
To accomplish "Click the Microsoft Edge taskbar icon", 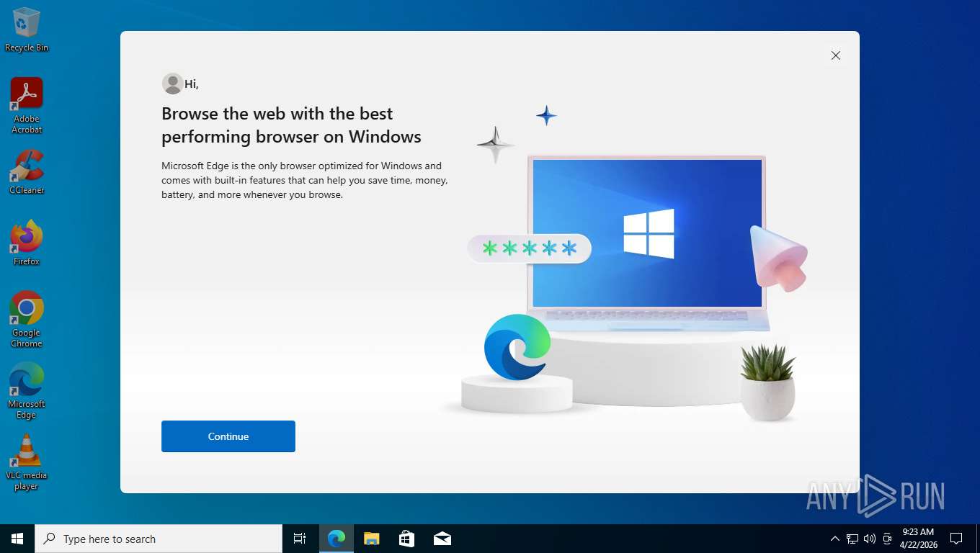I will click(x=337, y=539).
